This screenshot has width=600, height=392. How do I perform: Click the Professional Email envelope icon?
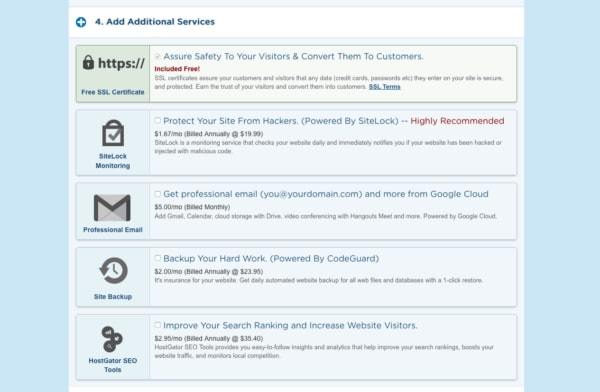click(112, 208)
